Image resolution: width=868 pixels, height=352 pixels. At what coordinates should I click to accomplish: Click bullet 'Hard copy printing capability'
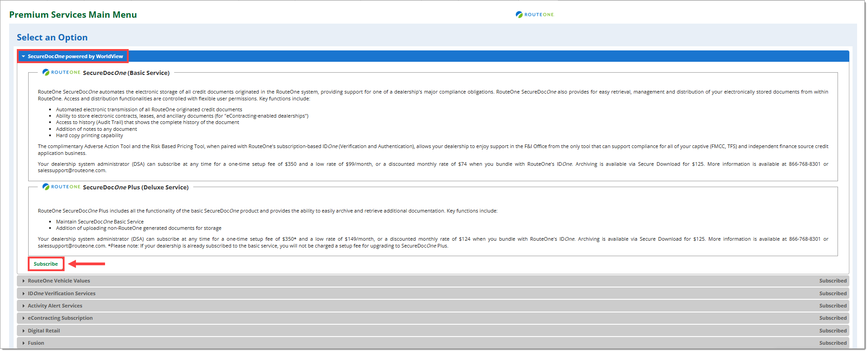coord(90,135)
